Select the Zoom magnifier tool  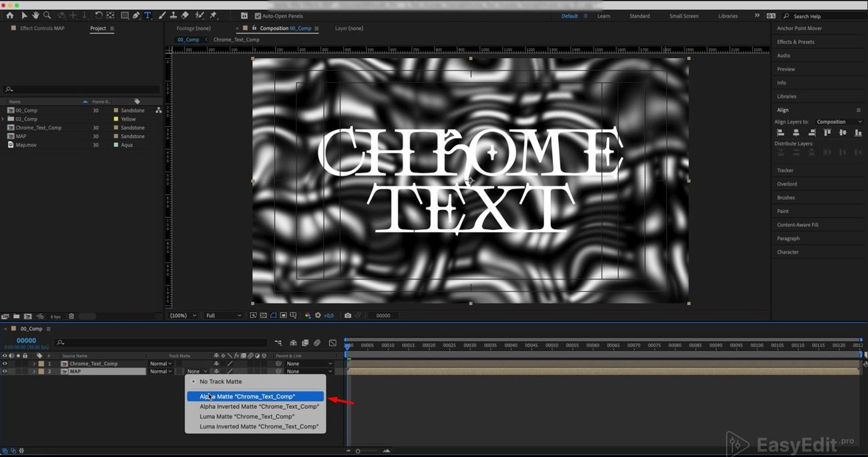47,15
